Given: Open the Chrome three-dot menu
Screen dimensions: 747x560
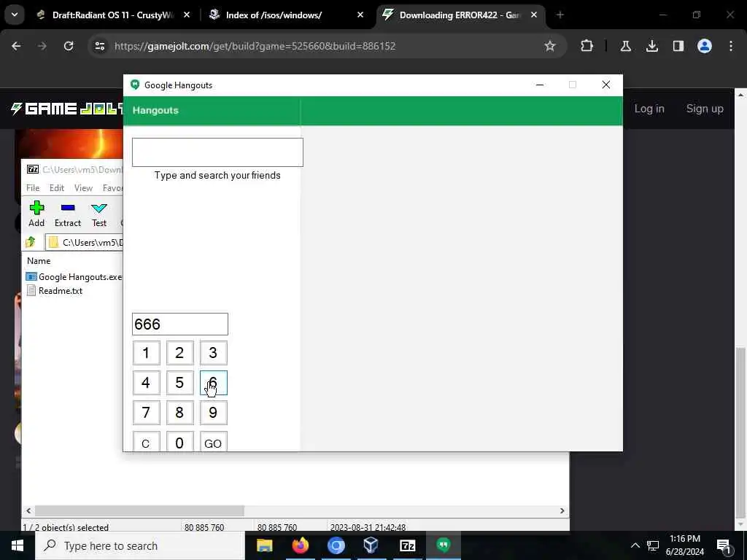Looking at the screenshot, I should [731, 46].
